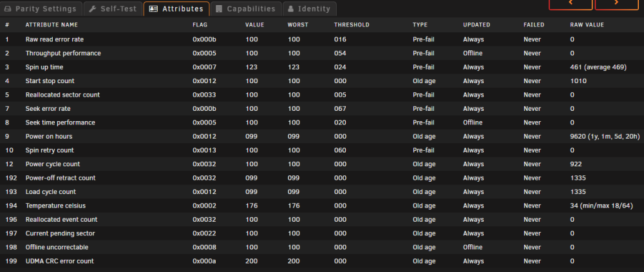The width and height of the screenshot is (644, 272).
Task: Click raw value 1010 for Start stop count
Action: tap(578, 81)
